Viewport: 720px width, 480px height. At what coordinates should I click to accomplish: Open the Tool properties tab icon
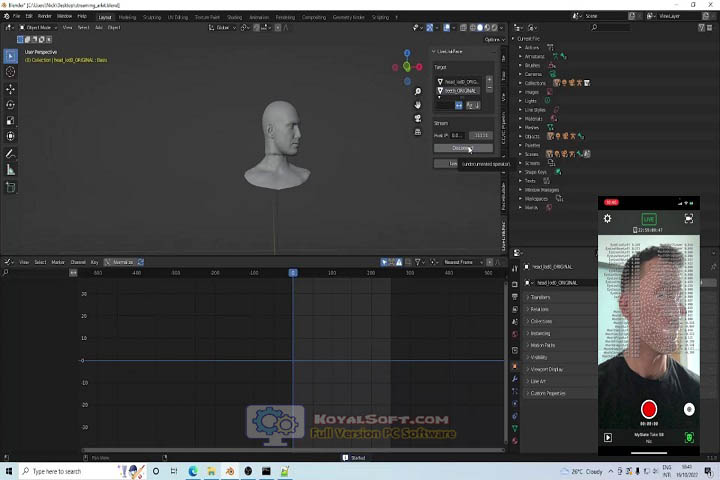click(515, 269)
